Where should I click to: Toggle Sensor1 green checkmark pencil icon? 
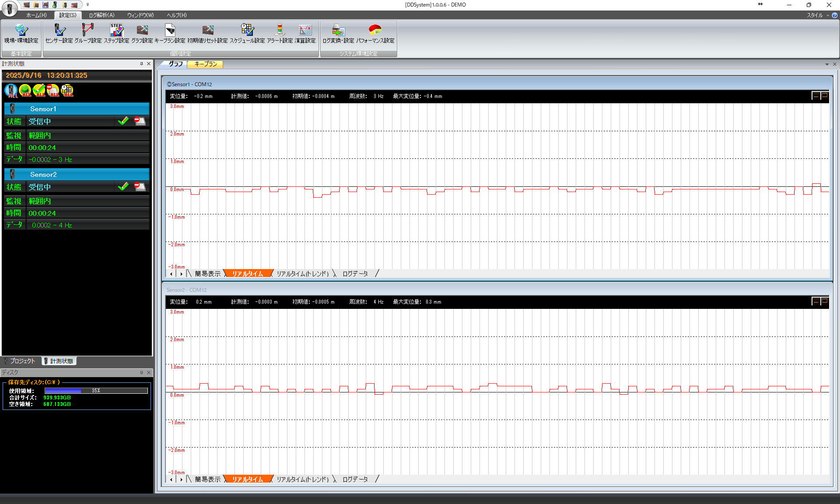point(123,121)
